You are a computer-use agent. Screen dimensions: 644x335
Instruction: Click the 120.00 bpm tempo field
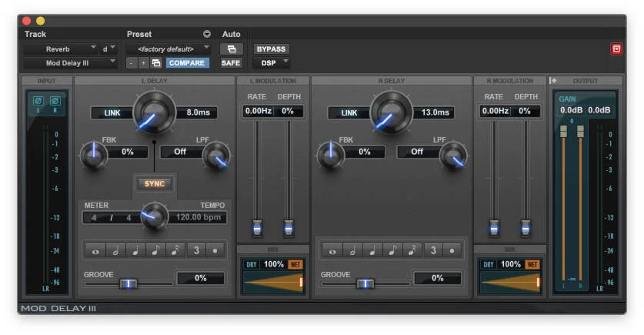coord(198,217)
